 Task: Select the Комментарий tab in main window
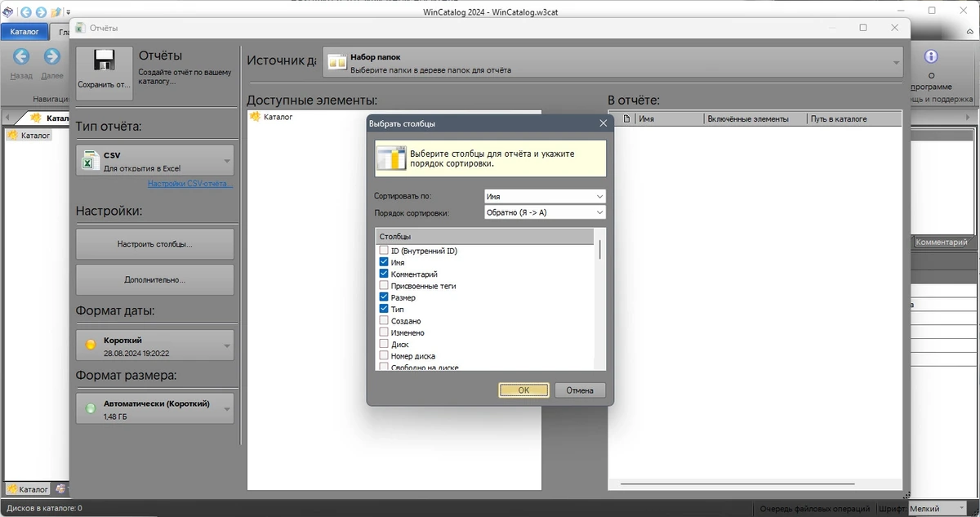(942, 243)
